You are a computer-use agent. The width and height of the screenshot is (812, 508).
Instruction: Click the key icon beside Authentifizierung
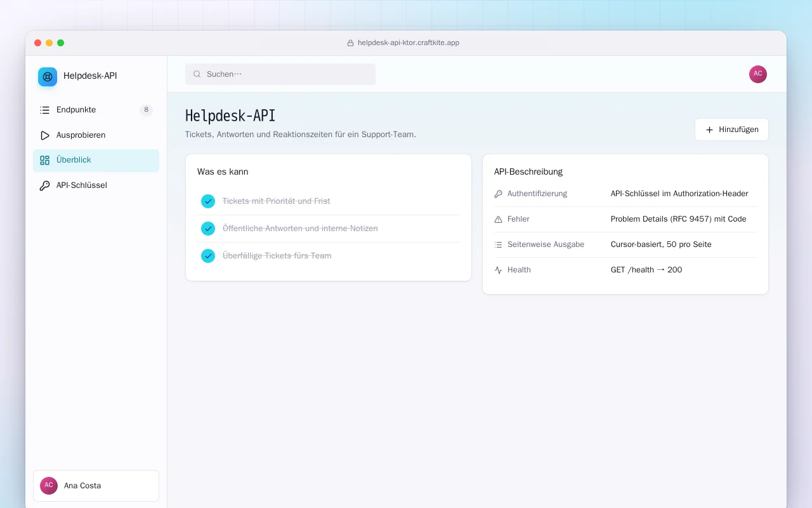pyautogui.click(x=498, y=194)
